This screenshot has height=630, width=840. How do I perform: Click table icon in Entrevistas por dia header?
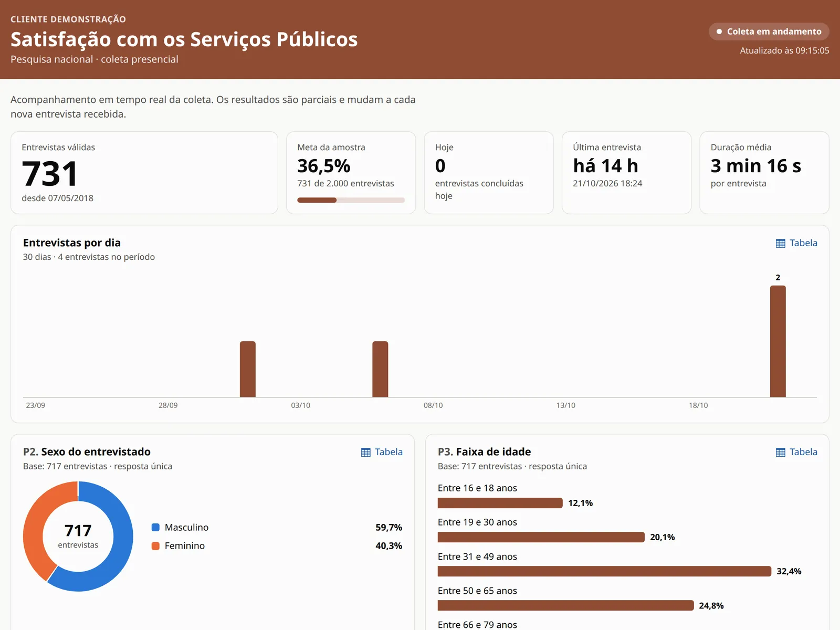click(x=781, y=244)
